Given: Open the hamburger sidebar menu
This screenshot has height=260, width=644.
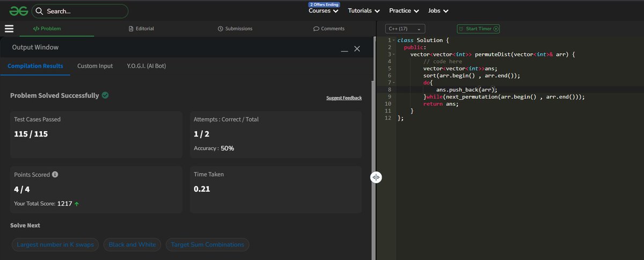Looking at the screenshot, I should pos(9,28).
